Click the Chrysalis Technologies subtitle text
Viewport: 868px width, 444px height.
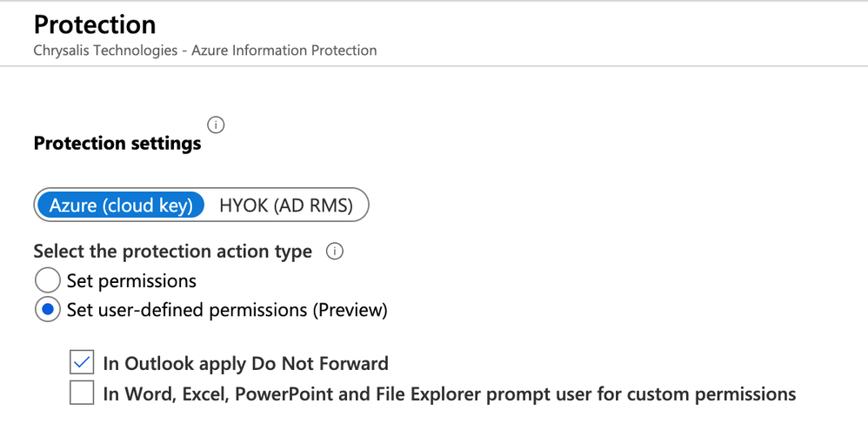[105, 50]
